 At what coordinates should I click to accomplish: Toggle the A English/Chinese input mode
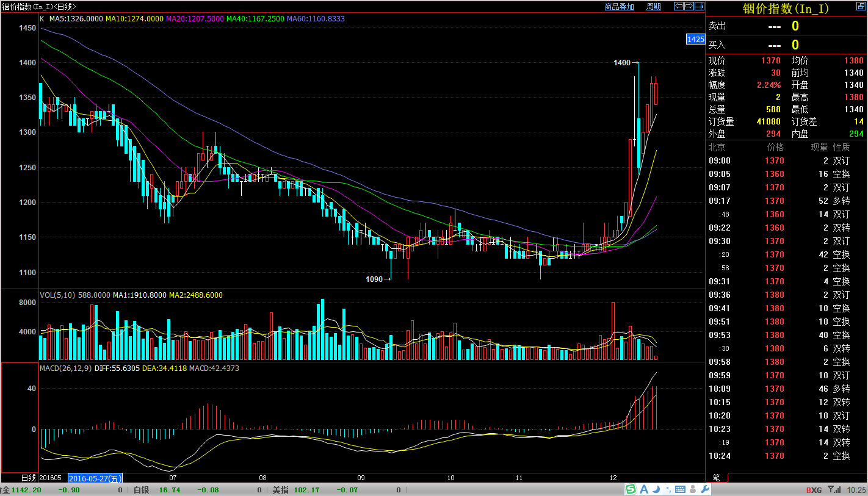point(644,489)
